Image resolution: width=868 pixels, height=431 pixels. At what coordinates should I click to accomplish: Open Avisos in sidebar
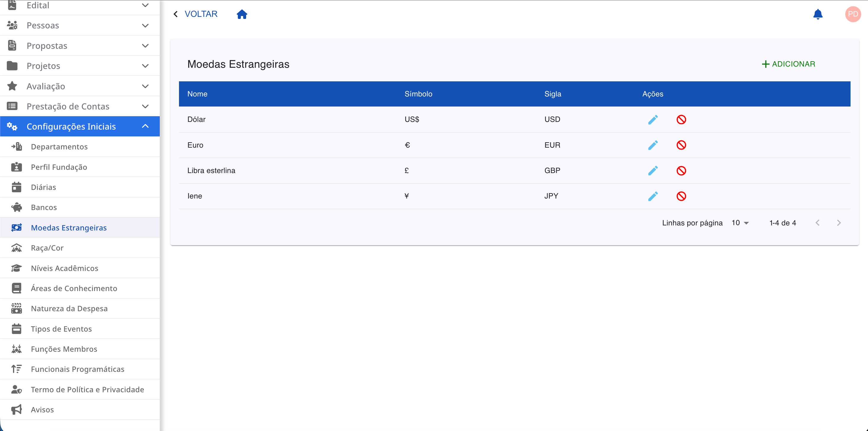(80, 409)
